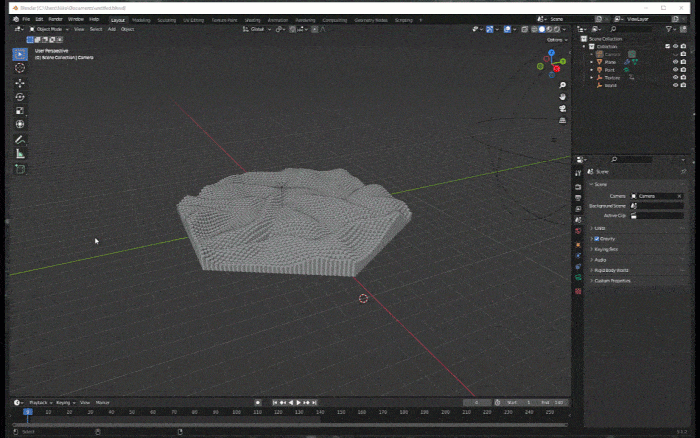Toggle viewport overlays button

coord(507,29)
